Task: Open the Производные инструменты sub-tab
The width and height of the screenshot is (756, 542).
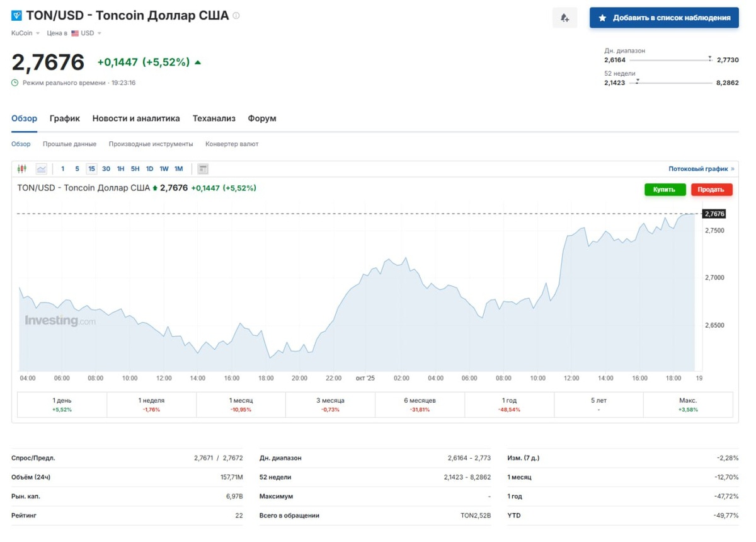Action: [151, 144]
